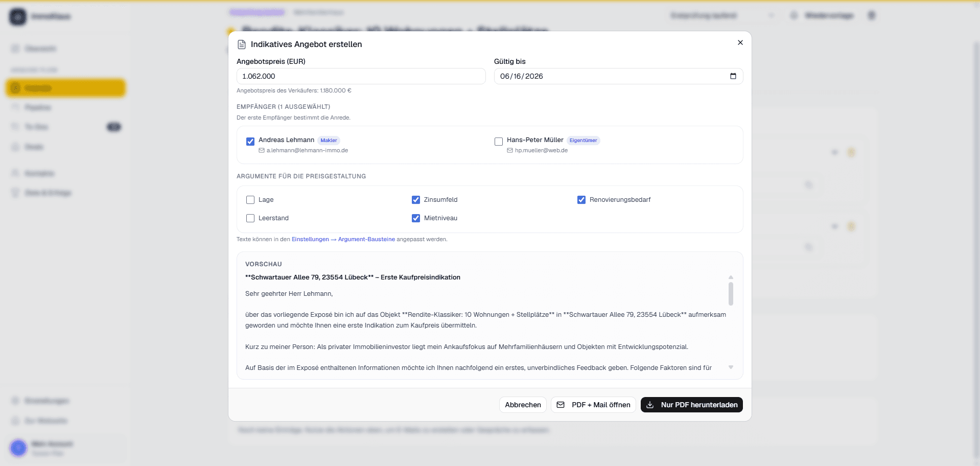The width and height of the screenshot is (980, 466).
Task: Untick the Mietniveau checkbox
Action: pos(416,218)
